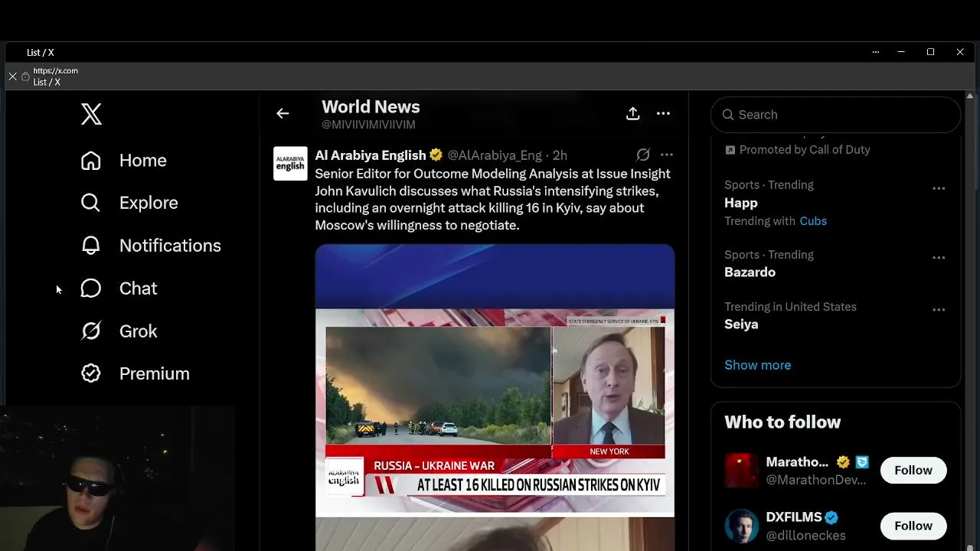Screen dimensions: 980x551
Task: Click the Who to follow heading
Action: click(x=782, y=422)
